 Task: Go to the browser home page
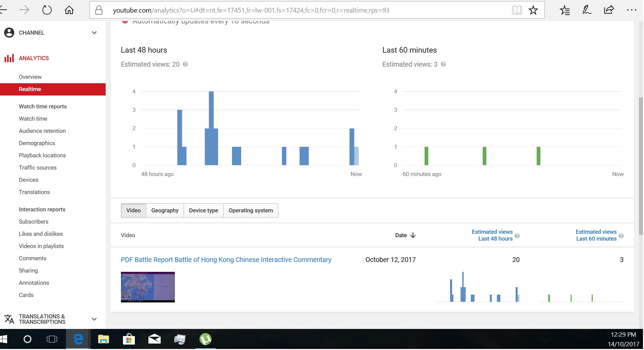(69, 10)
